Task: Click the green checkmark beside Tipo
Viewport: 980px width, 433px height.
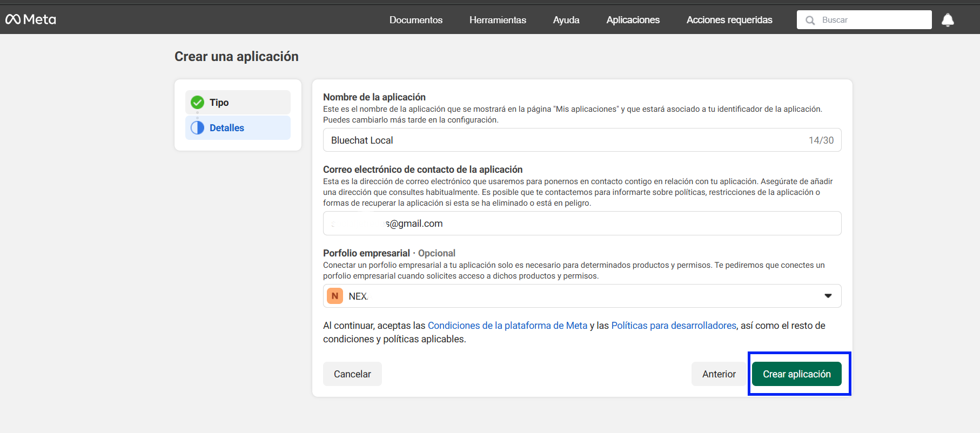Action: click(198, 102)
